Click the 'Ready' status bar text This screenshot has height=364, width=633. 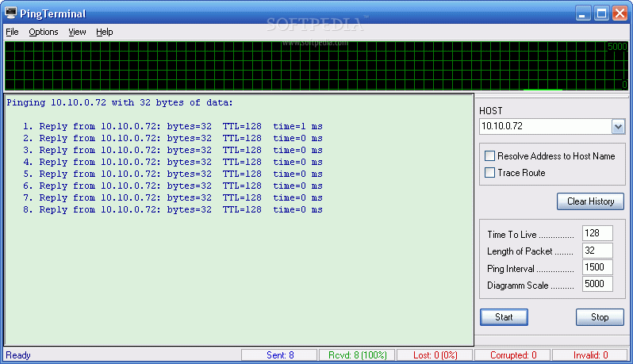18,355
